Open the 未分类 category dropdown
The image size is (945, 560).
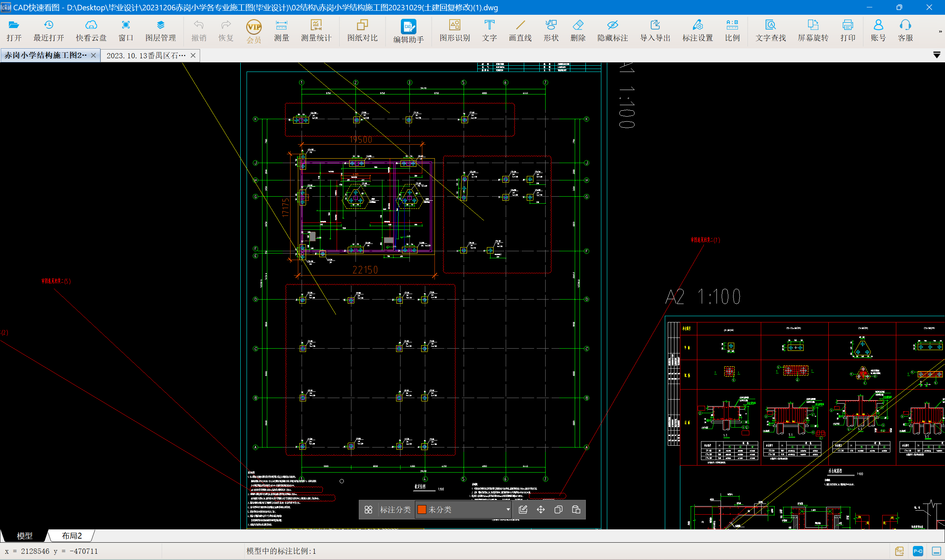coord(463,509)
